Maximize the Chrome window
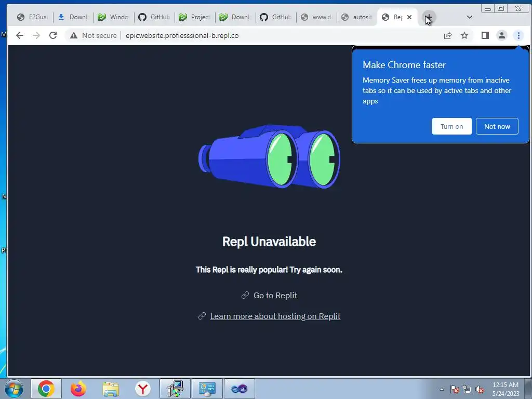The image size is (532, 399). pyautogui.click(x=501, y=9)
